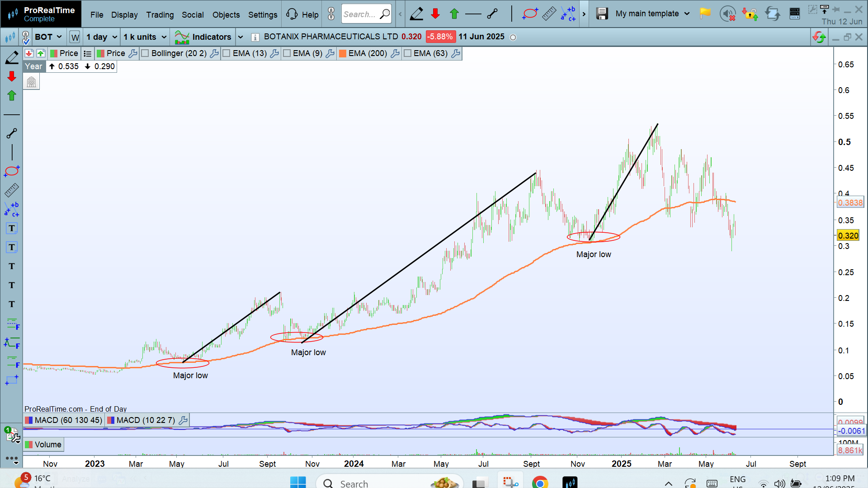This screenshot has width=868, height=488.
Task: Toggle the muted speaker sound icon
Action: (727, 14)
